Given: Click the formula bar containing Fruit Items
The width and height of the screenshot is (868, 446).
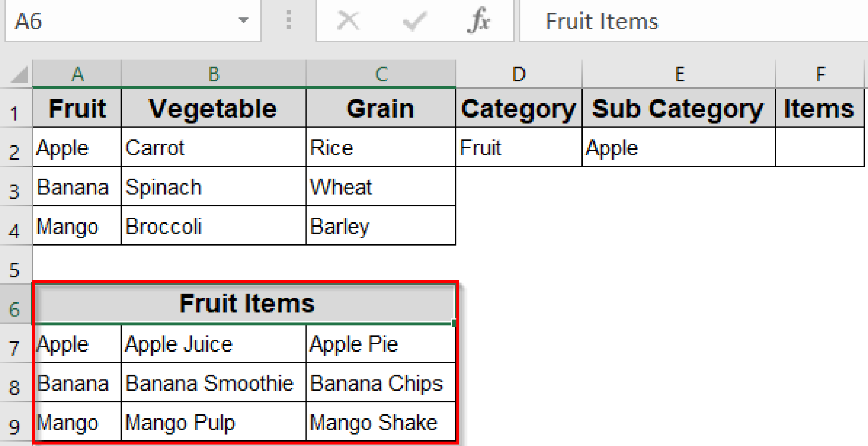Looking at the screenshot, I should click(691, 21).
